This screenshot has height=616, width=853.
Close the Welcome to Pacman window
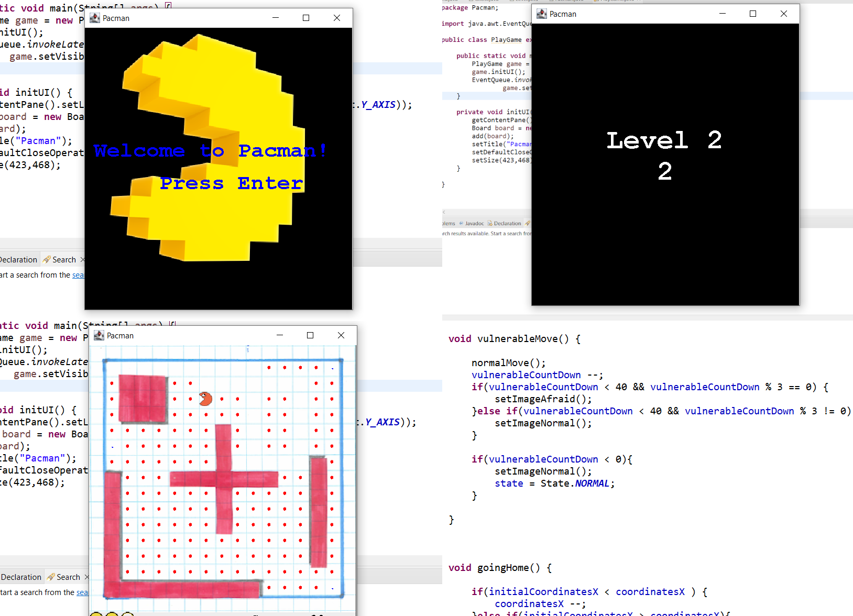pos(337,18)
